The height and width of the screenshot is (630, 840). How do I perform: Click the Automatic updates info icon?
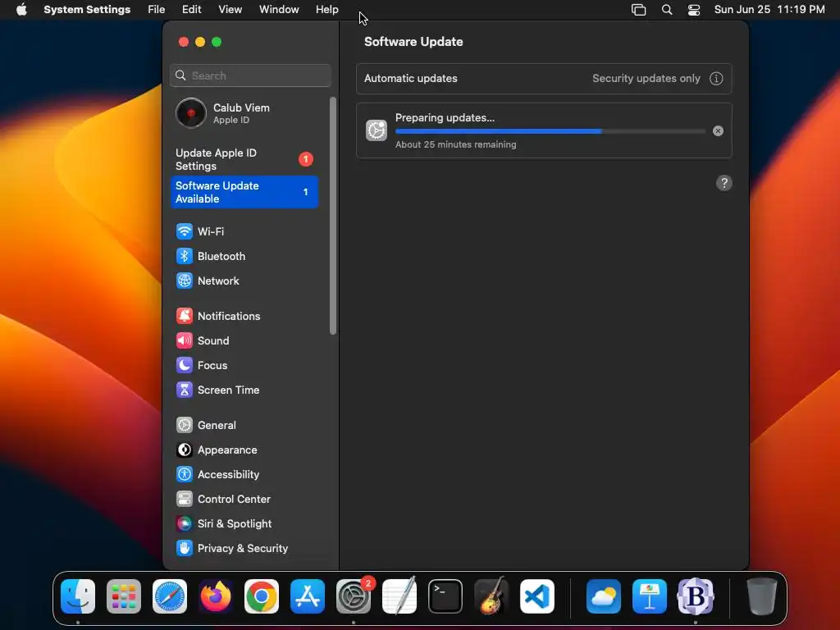(x=716, y=79)
